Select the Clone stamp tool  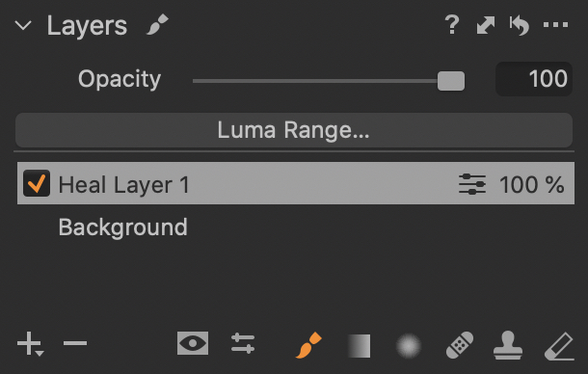click(508, 345)
